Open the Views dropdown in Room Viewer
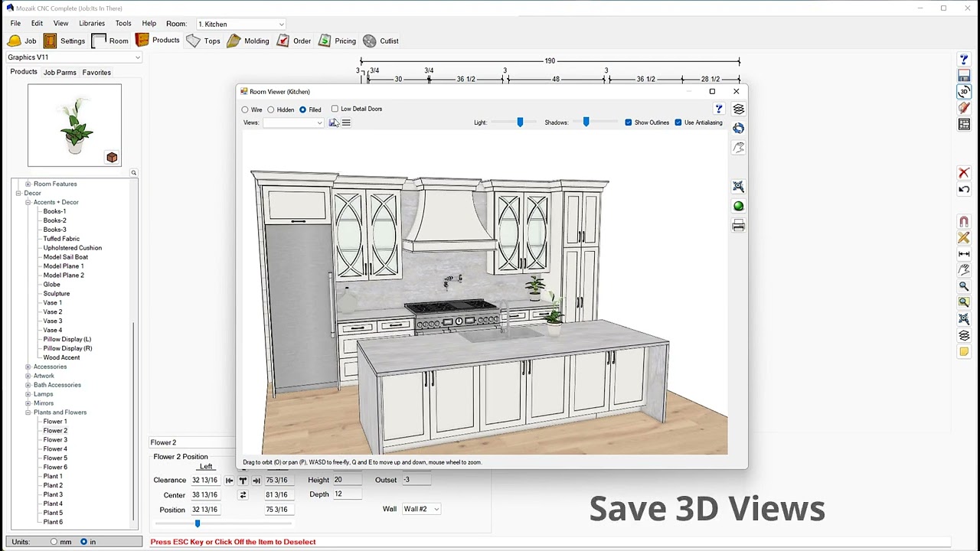The height and width of the screenshot is (551, 980). tap(293, 122)
